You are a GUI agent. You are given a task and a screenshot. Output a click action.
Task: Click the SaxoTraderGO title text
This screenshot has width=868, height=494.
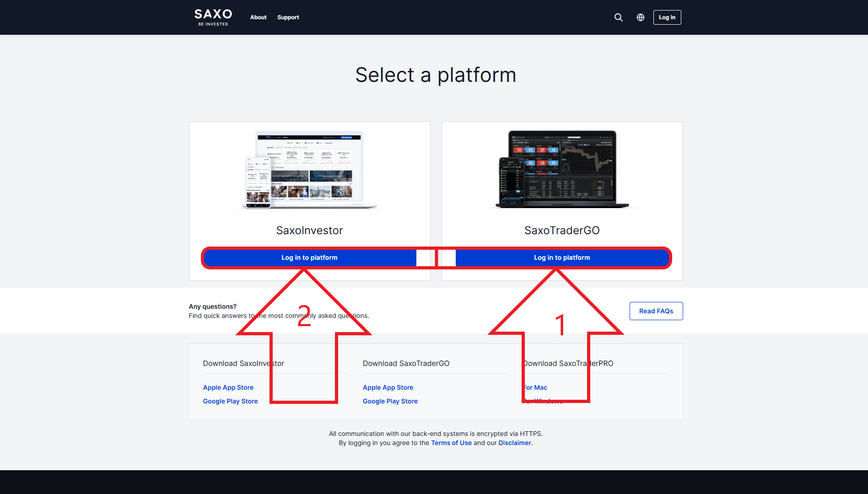pos(562,231)
